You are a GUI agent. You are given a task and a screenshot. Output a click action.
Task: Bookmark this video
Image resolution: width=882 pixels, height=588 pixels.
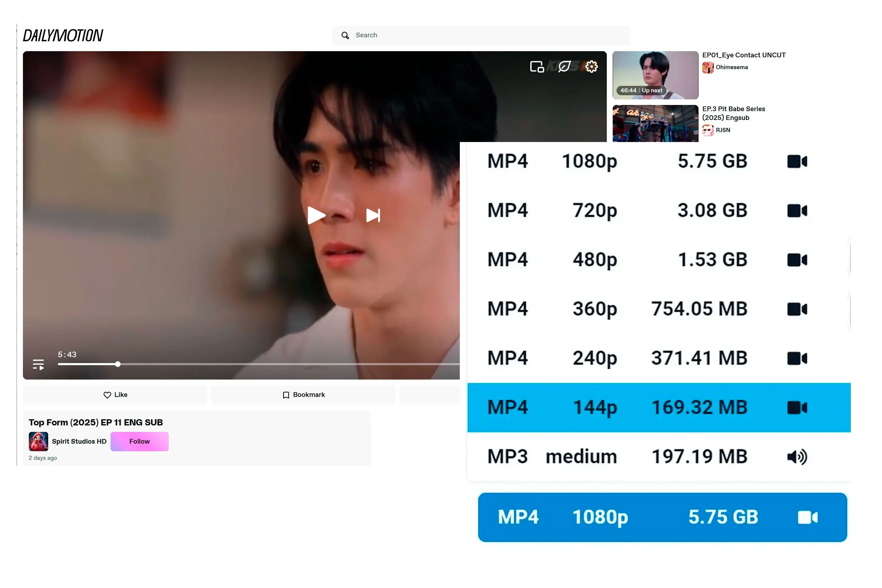[303, 395]
